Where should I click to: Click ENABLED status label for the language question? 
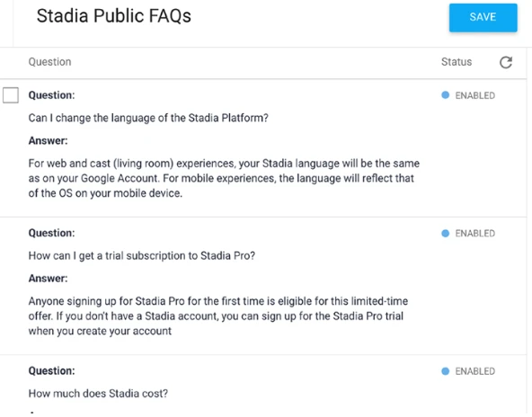pos(474,95)
